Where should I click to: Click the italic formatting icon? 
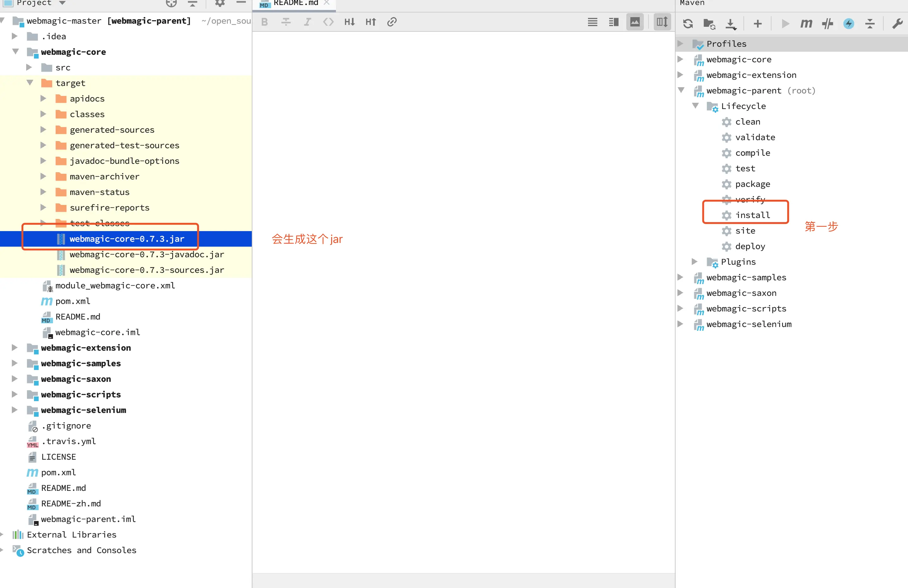[307, 22]
